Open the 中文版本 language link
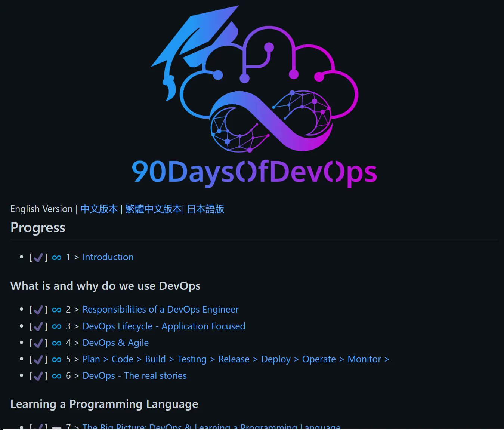The height and width of the screenshot is (430, 504). click(99, 209)
